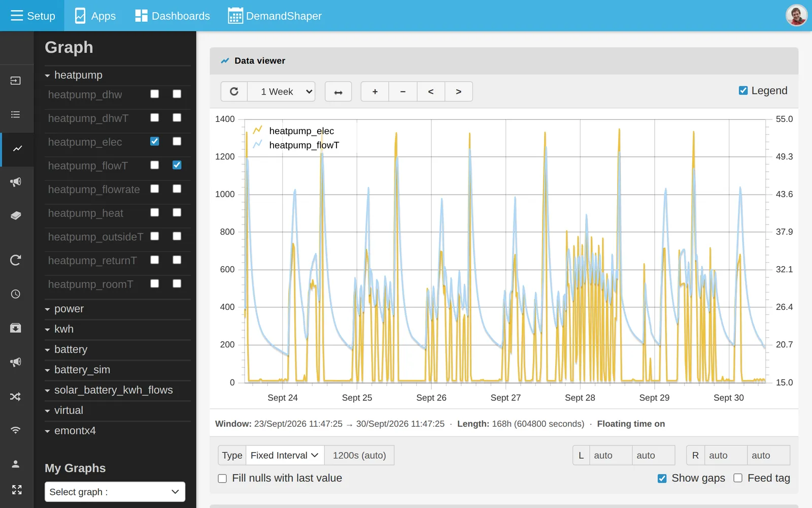The width and height of the screenshot is (812, 508).
Task: Check heatpump_heat left axis checkbox
Action: (x=155, y=212)
